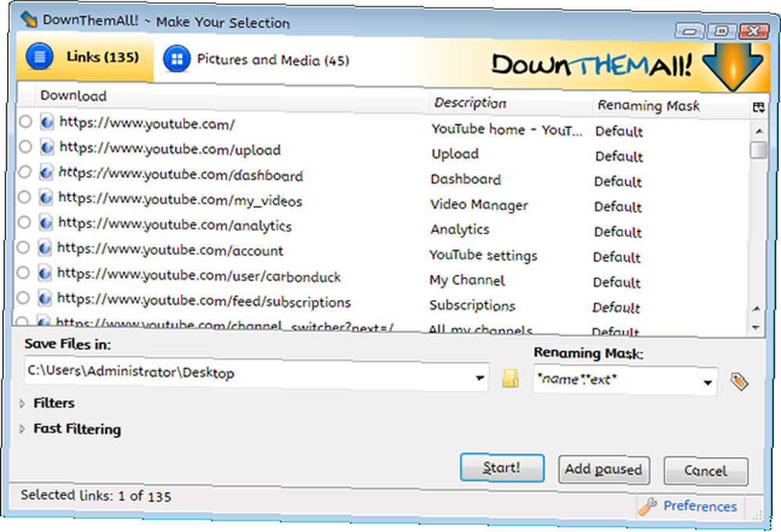The image size is (781, 532).
Task: Open the column picker icon in the header
Action: click(758, 108)
